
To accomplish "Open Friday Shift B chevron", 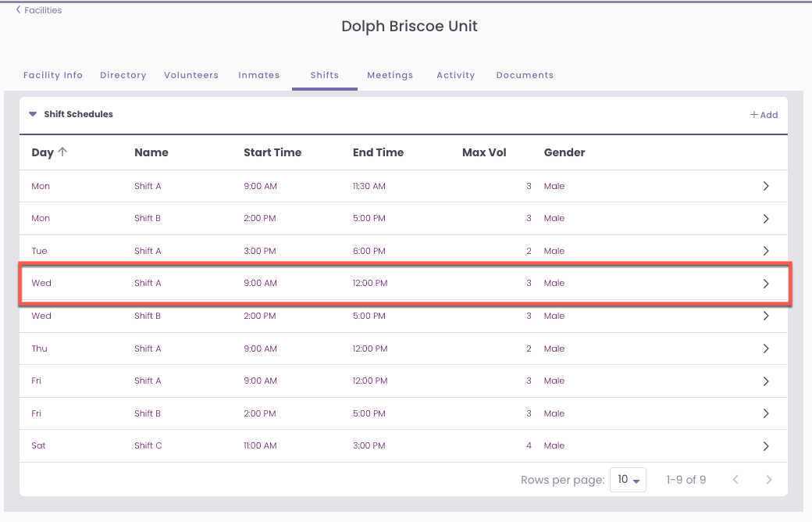I will pos(766,413).
